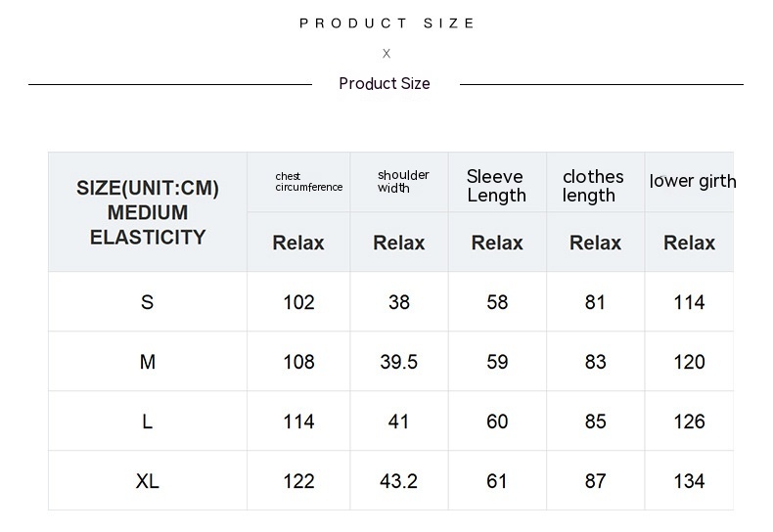773x532 pixels.
Task: Select the L size row label
Action: pos(148,421)
